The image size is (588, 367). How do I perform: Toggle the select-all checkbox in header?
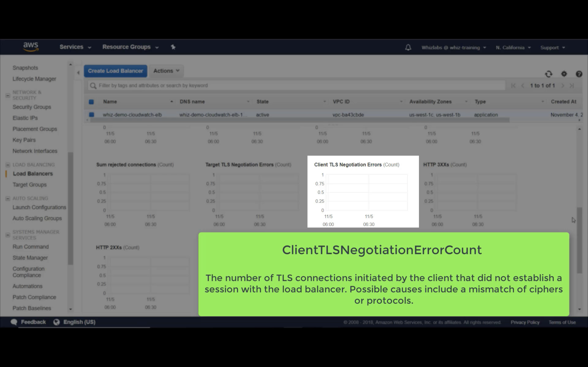[91, 102]
